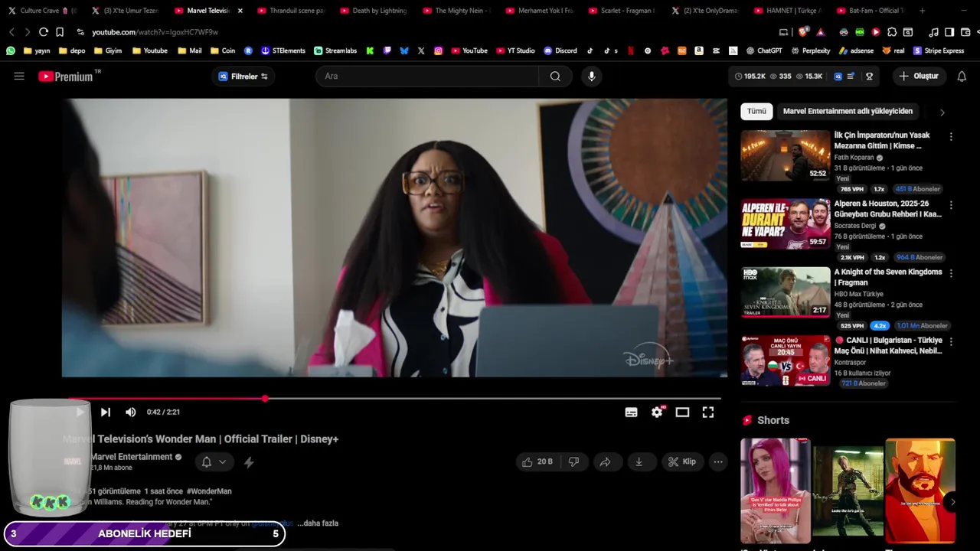Close the Marvel Television tab
Screen dimensions: 980x551
[x=240, y=11]
